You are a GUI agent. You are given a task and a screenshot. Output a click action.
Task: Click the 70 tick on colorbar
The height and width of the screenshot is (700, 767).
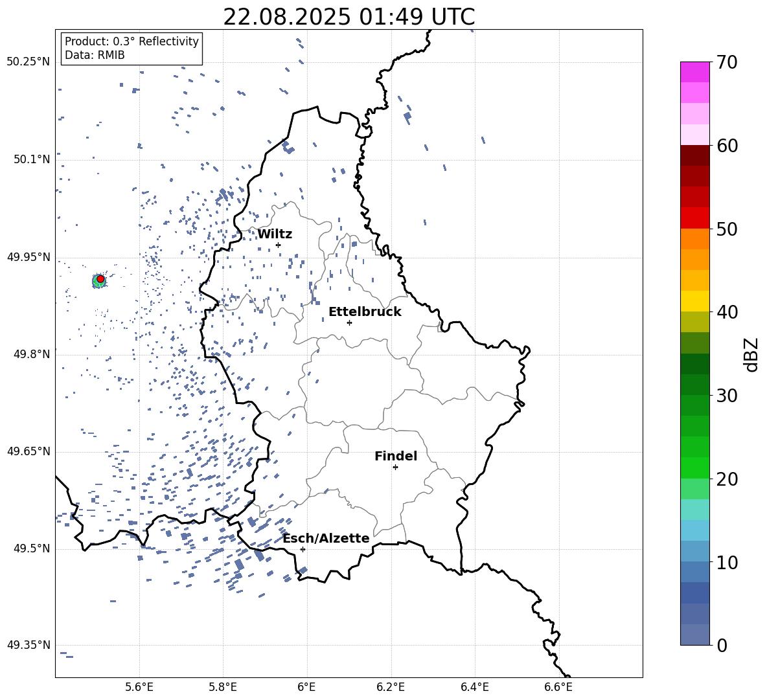click(727, 63)
